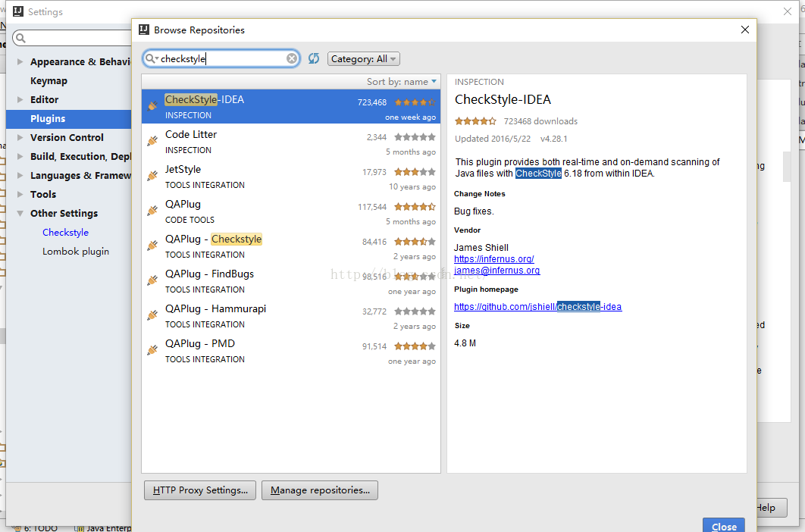Select the QAPlug CODE TOOLS row

pos(291,211)
